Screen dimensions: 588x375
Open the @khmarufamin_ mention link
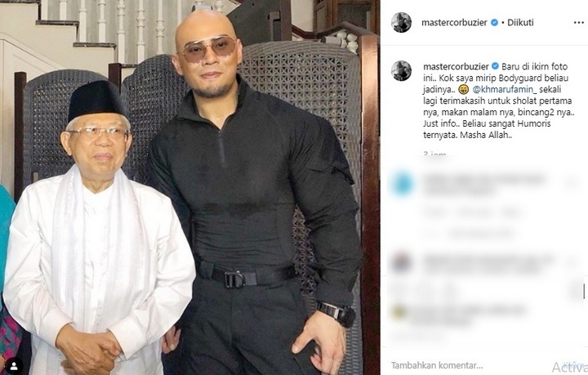click(505, 90)
